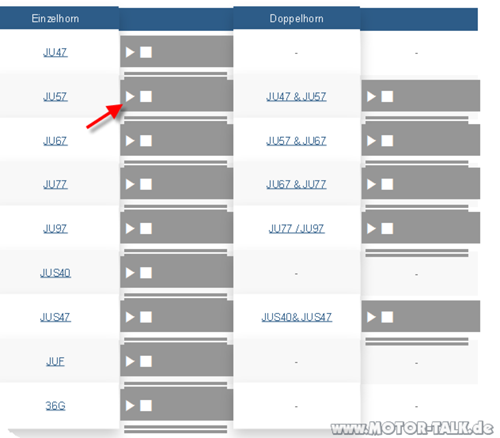Select the Einzelhorn column header

click(x=55, y=18)
